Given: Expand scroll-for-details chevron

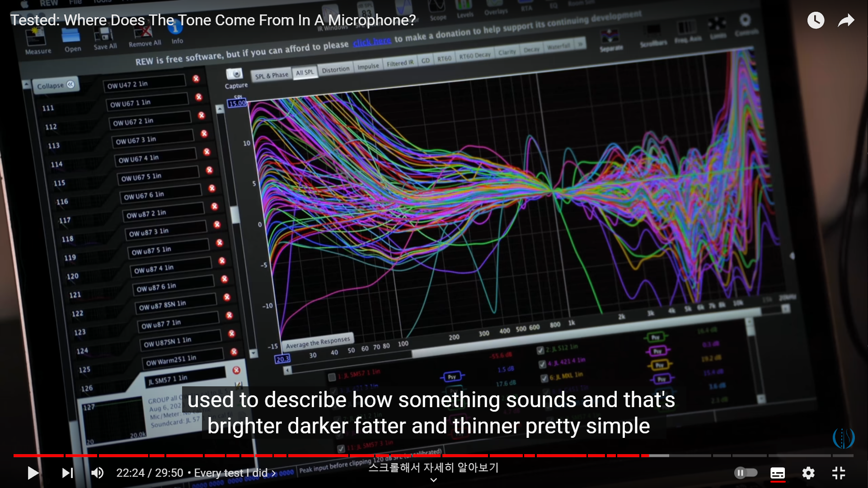Looking at the screenshot, I should (433, 480).
